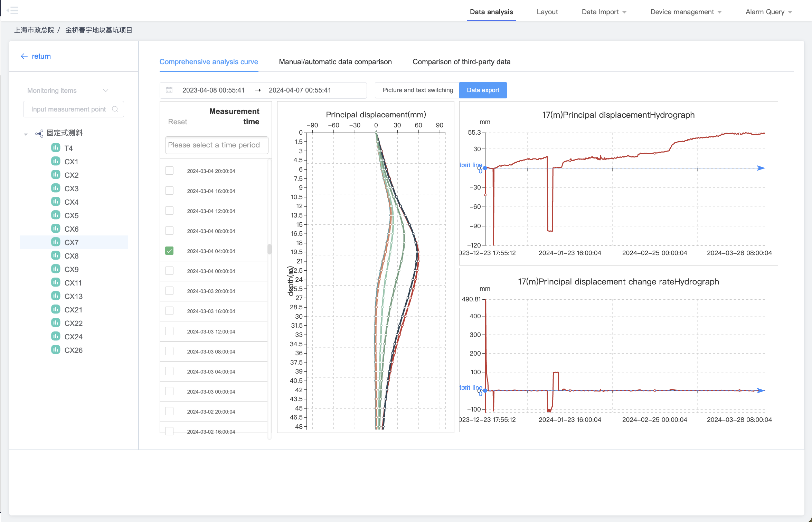Check the 2024-03-03 08:00:04 measurement time
The image size is (812, 522).
(169, 351)
